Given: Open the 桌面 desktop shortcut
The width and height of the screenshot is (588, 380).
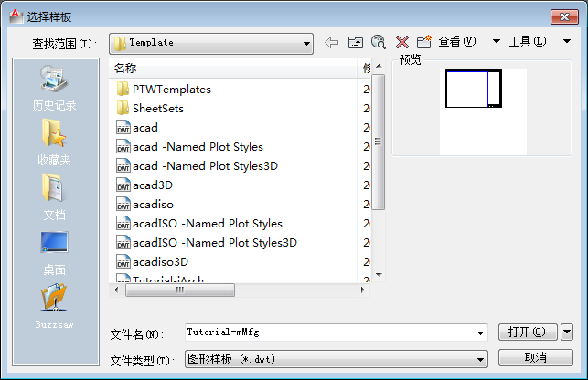Looking at the screenshot, I should 54,254.
